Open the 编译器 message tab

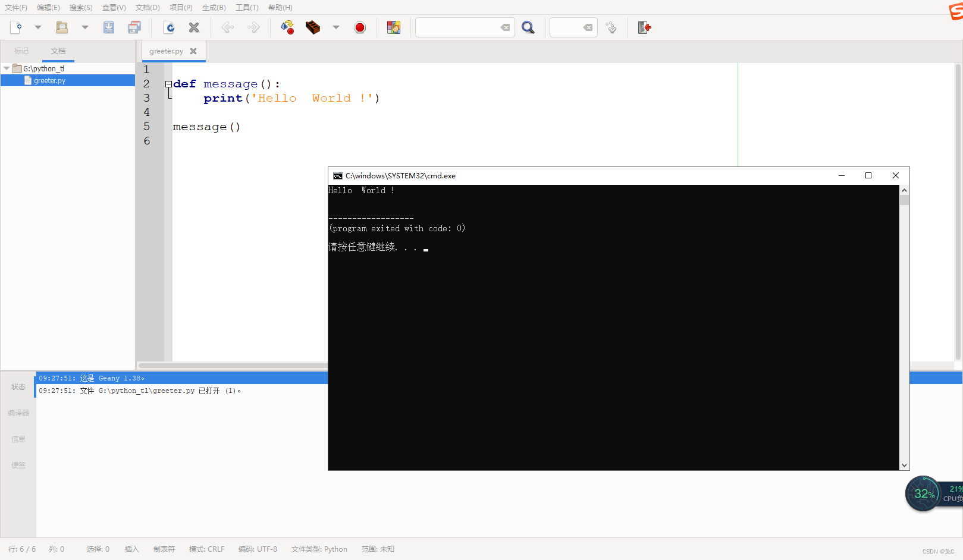click(18, 413)
